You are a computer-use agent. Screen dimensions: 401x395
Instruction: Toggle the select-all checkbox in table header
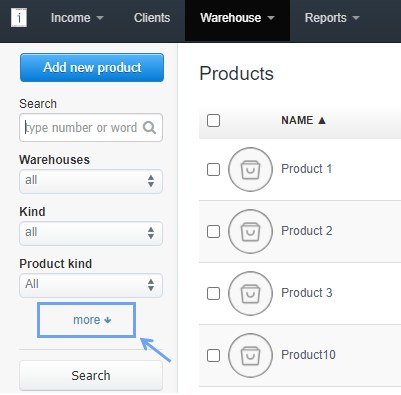coord(213,120)
